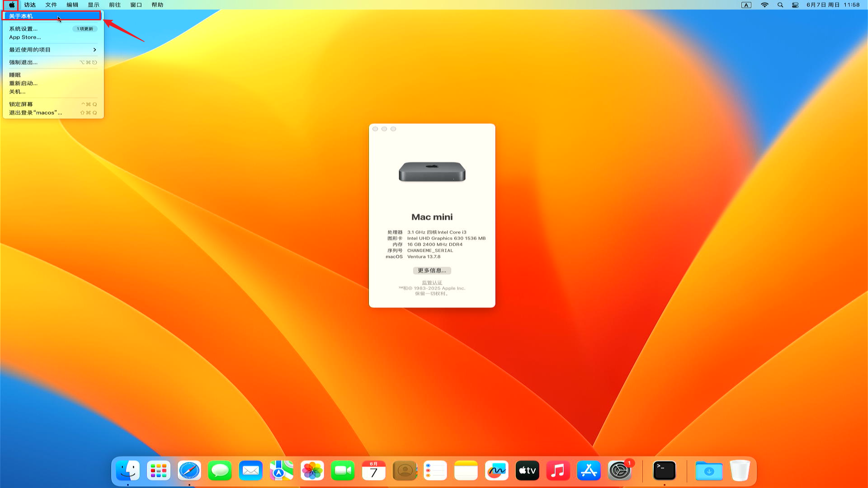The image size is (868, 488).
Task: Click the Ventura 13.7.8 version text
Action: pos(424,257)
